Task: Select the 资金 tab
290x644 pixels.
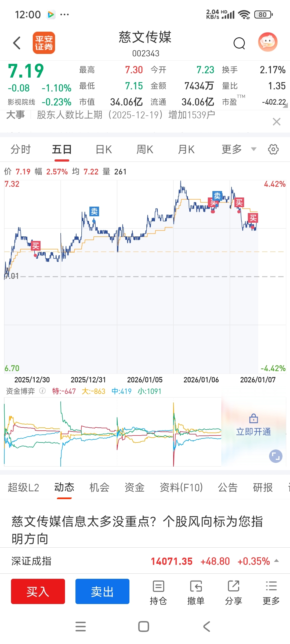Action: click(135, 487)
